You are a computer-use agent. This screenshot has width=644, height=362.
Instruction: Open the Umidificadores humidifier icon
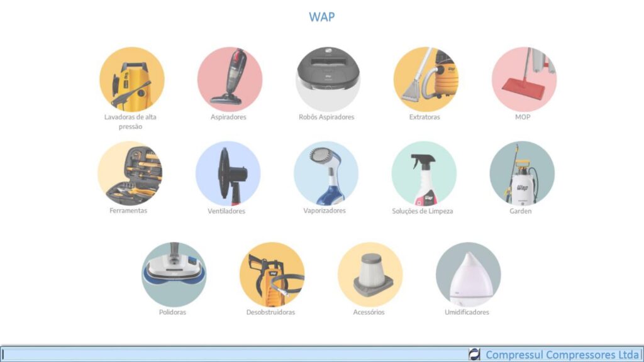click(x=468, y=275)
